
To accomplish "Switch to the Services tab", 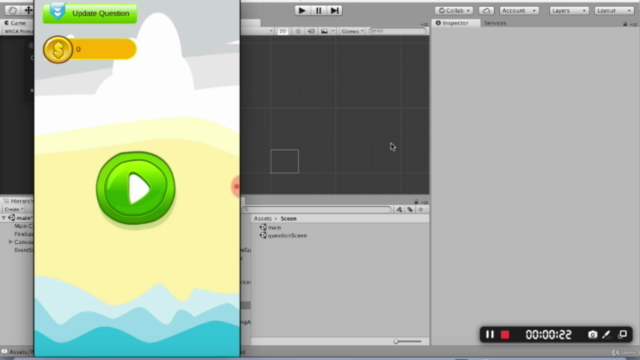I will coord(495,23).
